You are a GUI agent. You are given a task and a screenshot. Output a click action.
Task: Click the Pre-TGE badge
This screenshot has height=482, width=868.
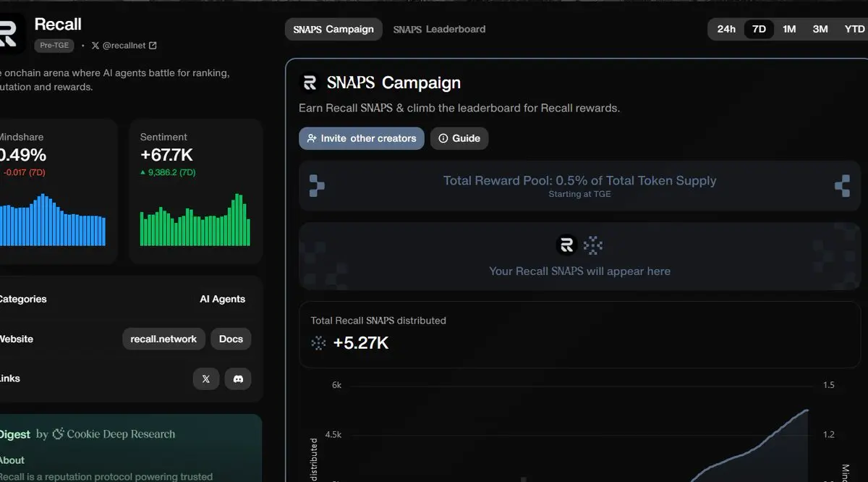pos(54,45)
